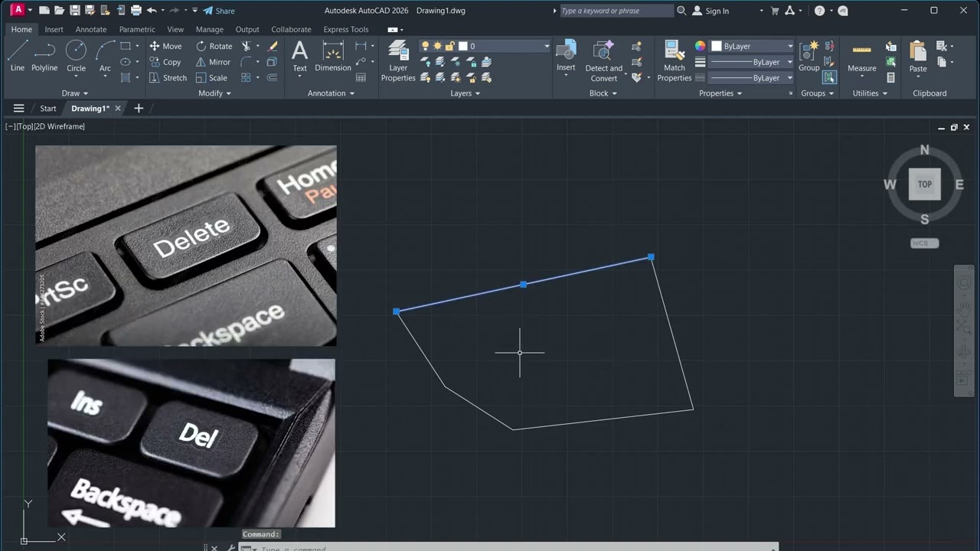Toggle the layer lightbulb on/off icon

[426, 46]
